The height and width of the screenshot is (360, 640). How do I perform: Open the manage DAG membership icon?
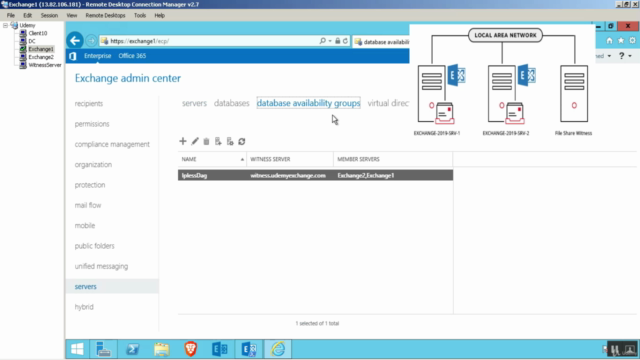tap(218, 141)
